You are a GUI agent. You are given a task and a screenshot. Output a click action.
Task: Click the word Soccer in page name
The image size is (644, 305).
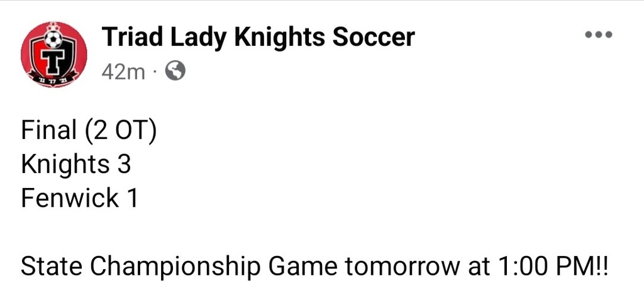point(374,37)
